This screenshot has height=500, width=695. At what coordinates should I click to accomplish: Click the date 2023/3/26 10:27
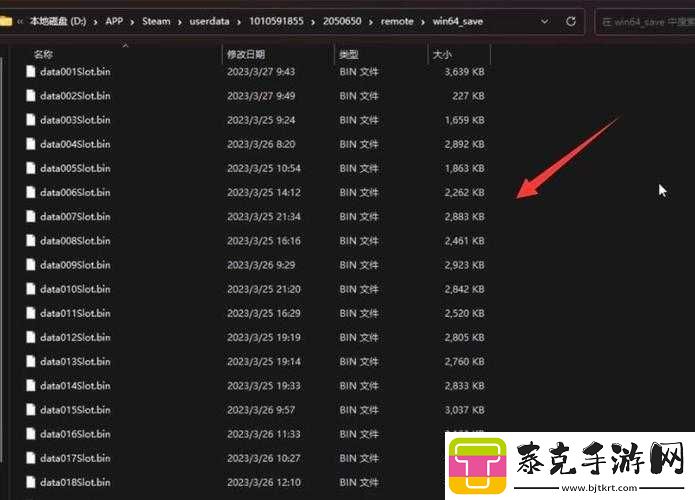(264, 458)
